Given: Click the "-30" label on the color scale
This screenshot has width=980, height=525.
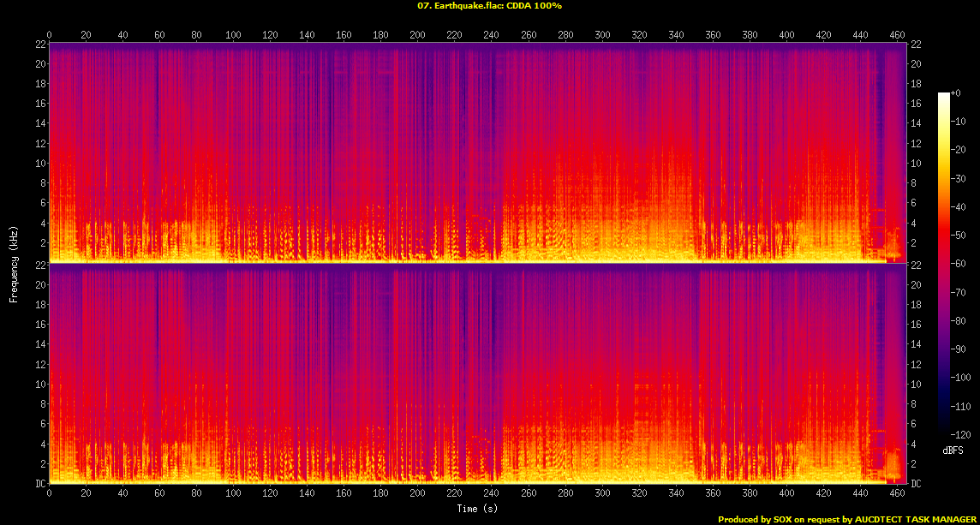Looking at the screenshot, I should [x=959, y=178].
